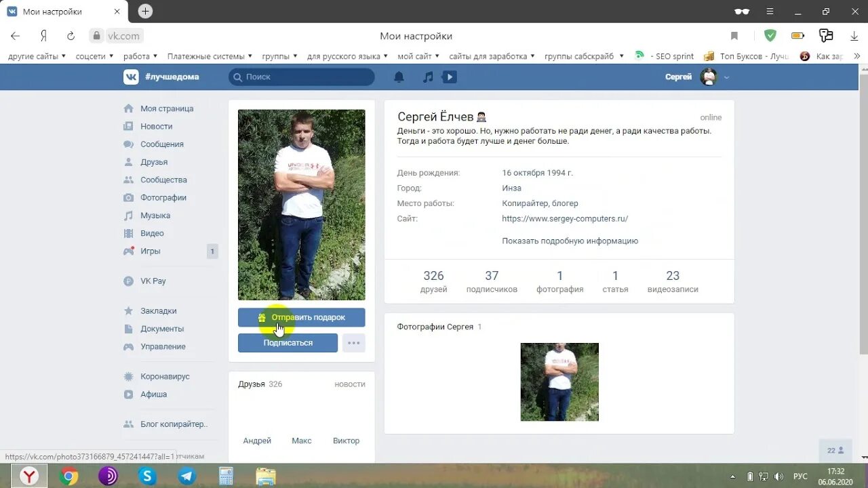Expand the группы bookmarks folder
This screenshot has height=488, width=868.
coord(280,56)
